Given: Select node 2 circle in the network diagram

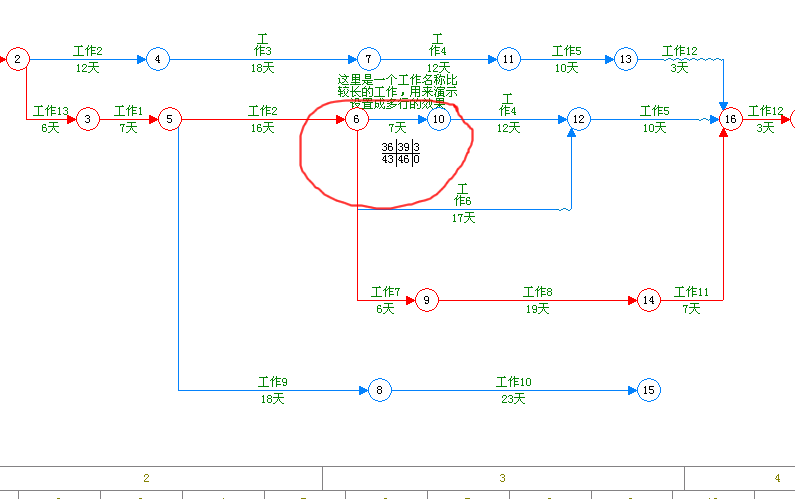Looking at the screenshot, I should (18, 59).
